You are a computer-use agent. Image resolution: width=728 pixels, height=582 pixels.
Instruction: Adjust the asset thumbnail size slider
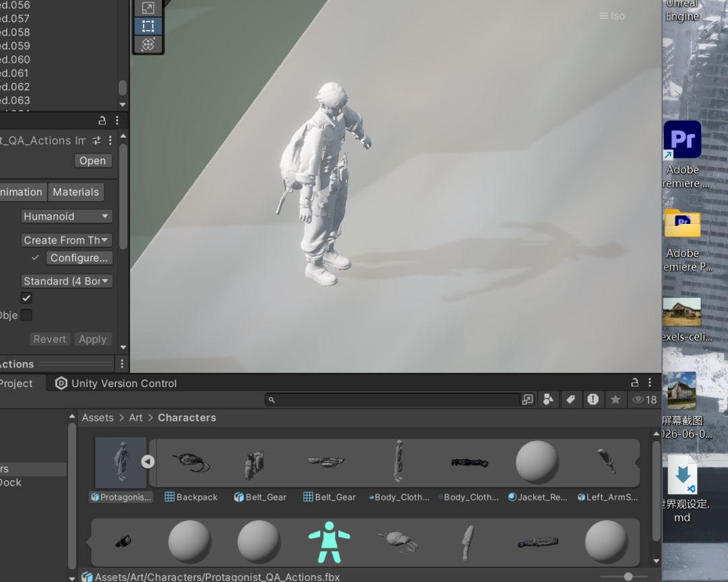(628, 577)
